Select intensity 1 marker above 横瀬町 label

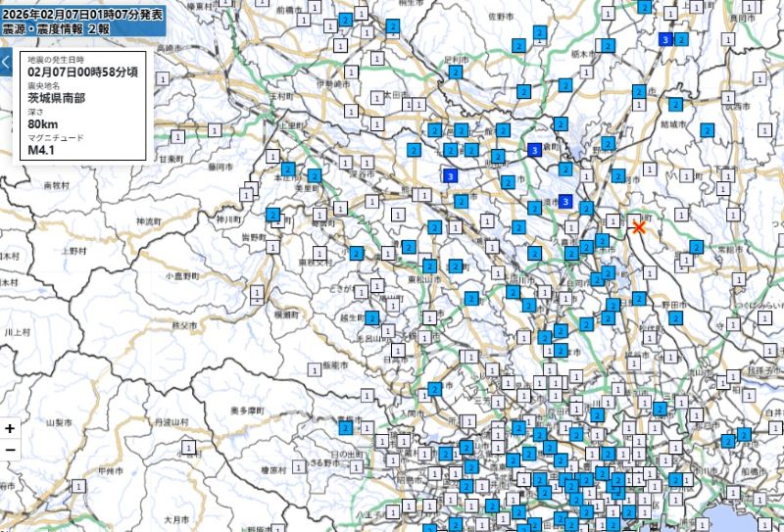257,293
